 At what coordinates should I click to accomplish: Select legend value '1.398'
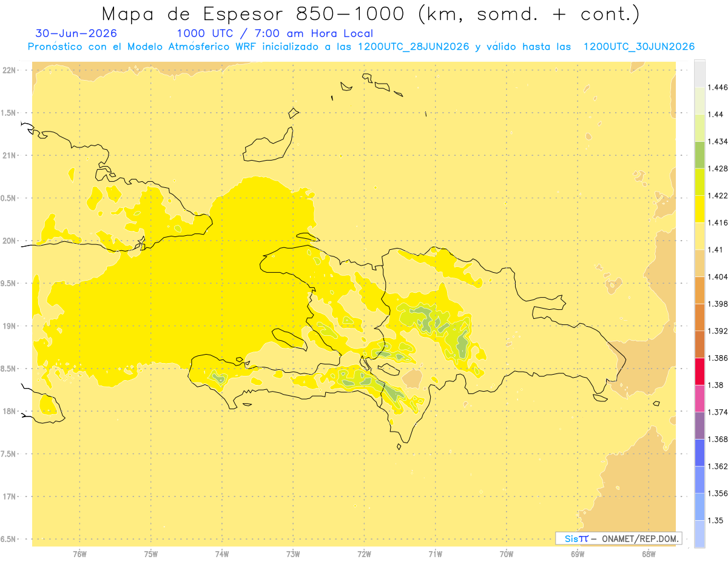point(719,304)
